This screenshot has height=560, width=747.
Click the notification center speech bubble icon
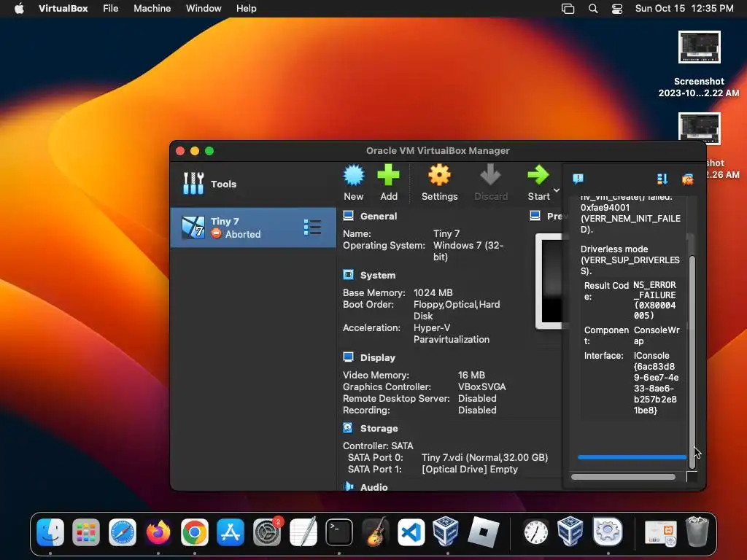578,179
